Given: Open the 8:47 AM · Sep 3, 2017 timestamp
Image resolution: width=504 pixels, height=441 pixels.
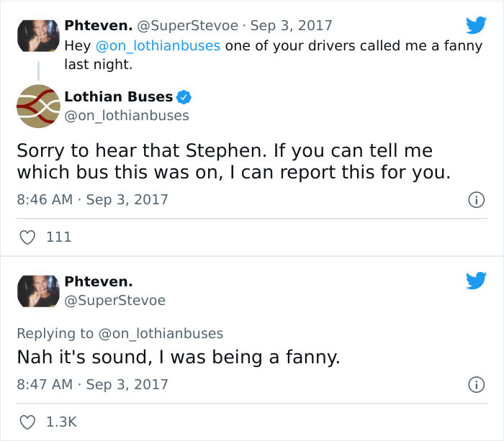Looking at the screenshot, I should pos(92,384).
